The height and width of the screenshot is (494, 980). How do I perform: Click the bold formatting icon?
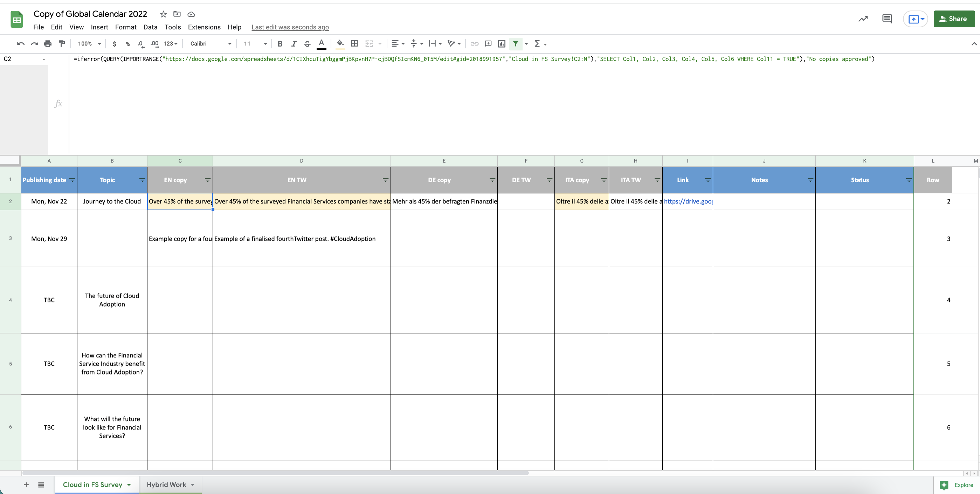tap(279, 43)
